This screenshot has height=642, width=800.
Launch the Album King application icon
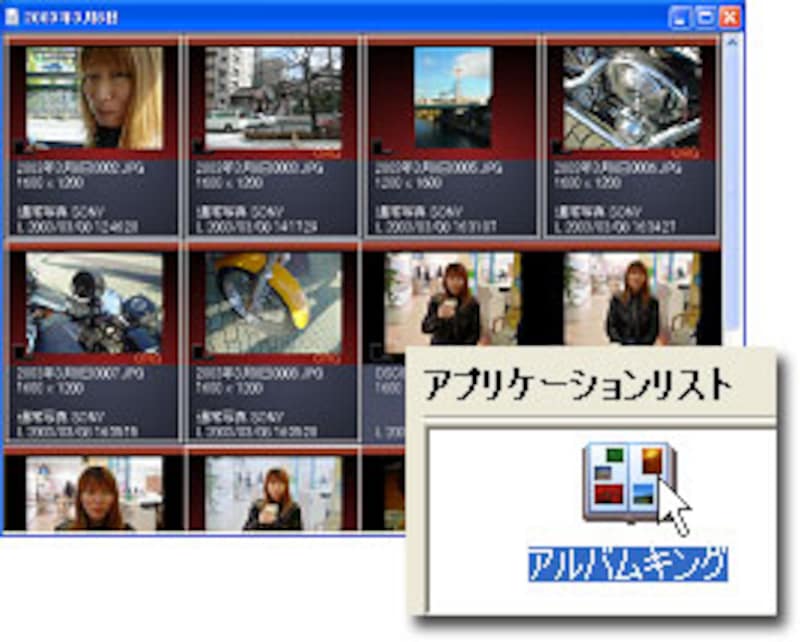click(x=630, y=483)
